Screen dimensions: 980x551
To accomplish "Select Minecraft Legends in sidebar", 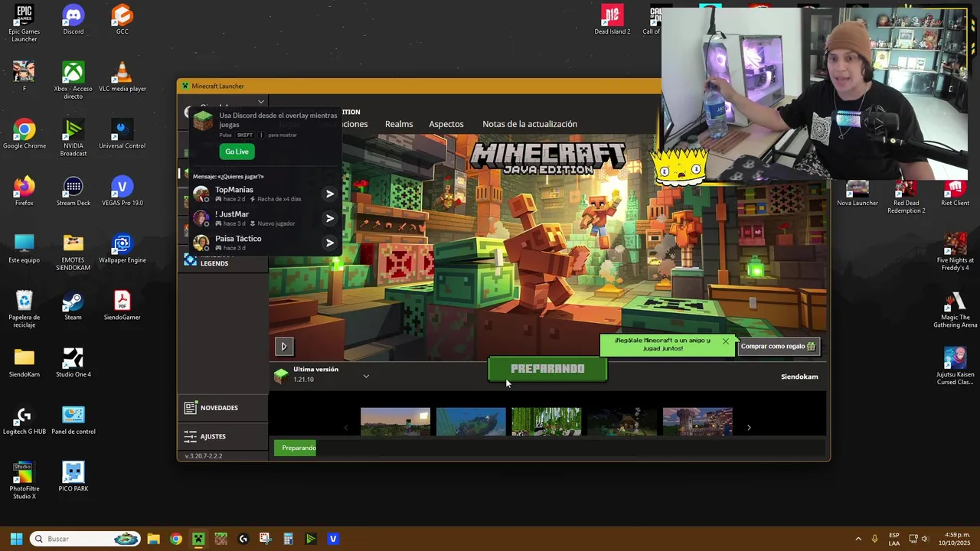I will tap(222, 262).
